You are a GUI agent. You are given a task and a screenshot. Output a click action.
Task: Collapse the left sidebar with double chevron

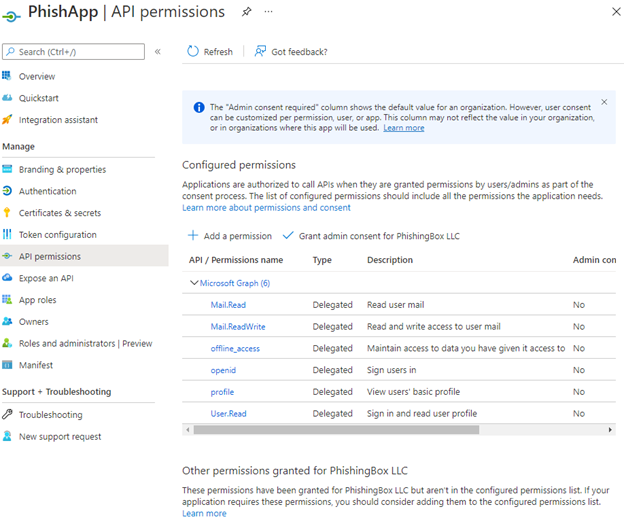coord(157,51)
